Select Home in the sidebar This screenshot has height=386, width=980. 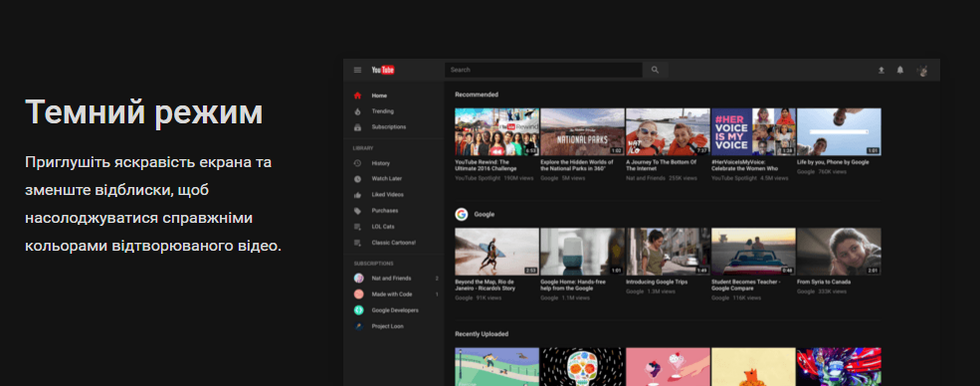[x=379, y=96]
